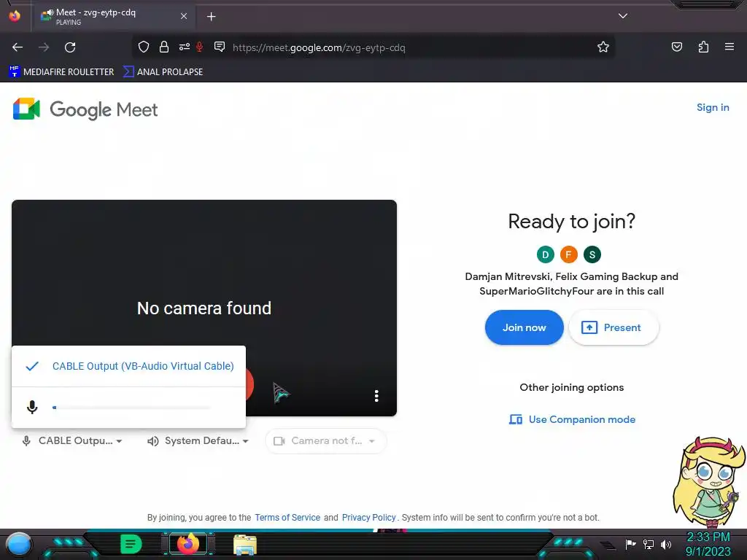This screenshot has height=560, width=747.
Task: Click participant avatar S
Action: click(x=592, y=254)
